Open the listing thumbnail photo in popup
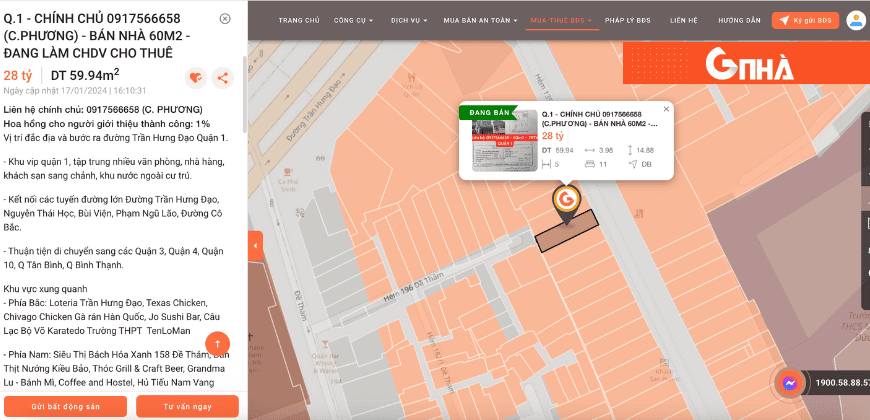This screenshot has height=420, width=870. [x=504, y=140]
